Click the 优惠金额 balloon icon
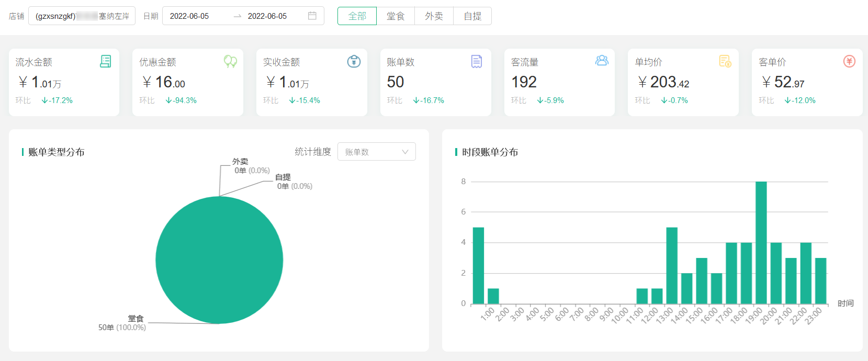Image resolution: width=868 pixels, height=361 pixels. point(230,62)
